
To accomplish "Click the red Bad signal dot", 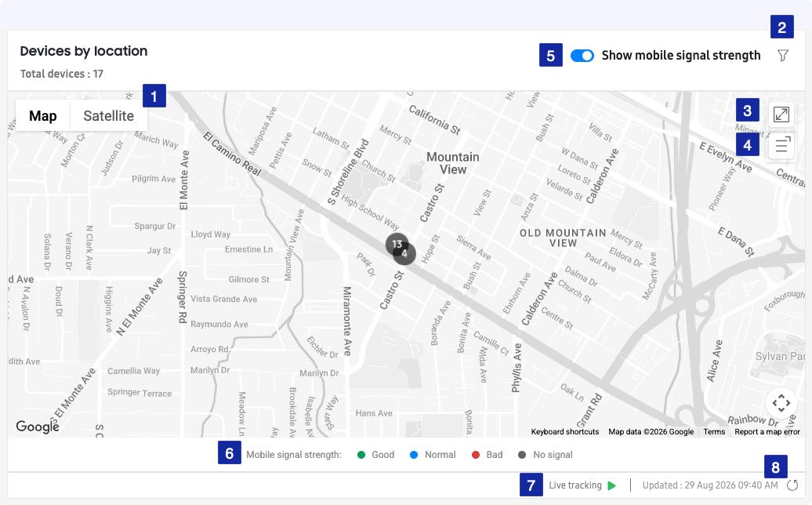I will (x=476, y=455).
